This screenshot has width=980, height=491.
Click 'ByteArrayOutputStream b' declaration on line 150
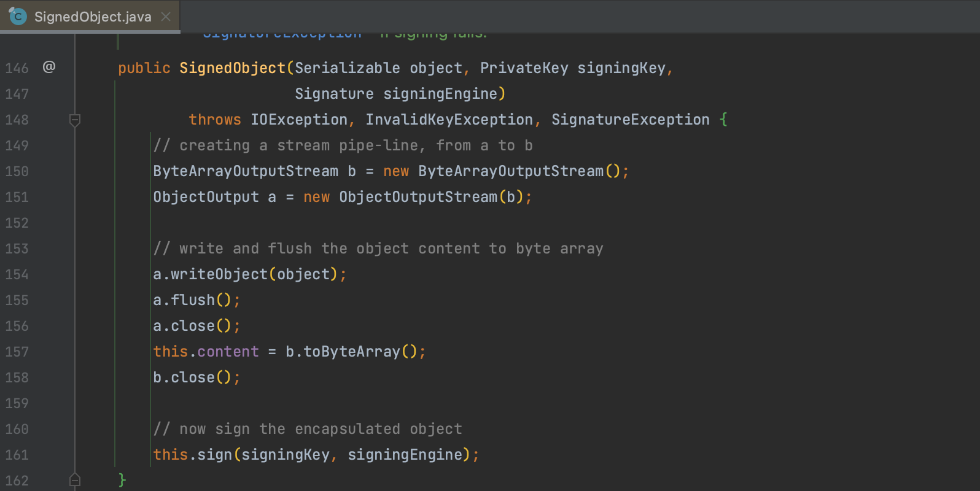tap(255, 171)
